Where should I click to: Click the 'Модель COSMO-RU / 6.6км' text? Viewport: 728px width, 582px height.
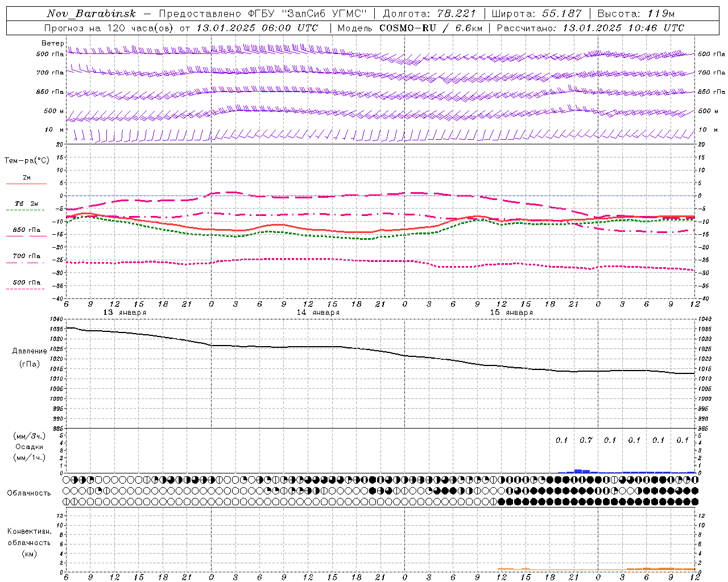[410, 28]
